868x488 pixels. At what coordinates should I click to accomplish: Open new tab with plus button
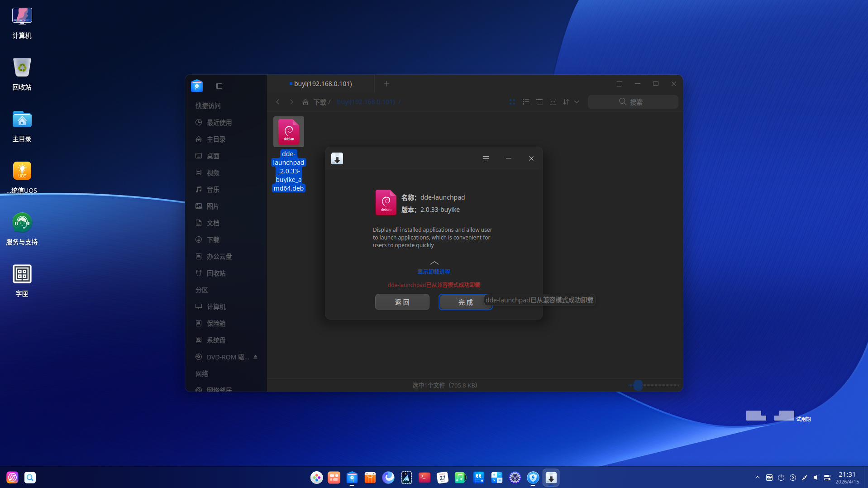tap(386, 84)
